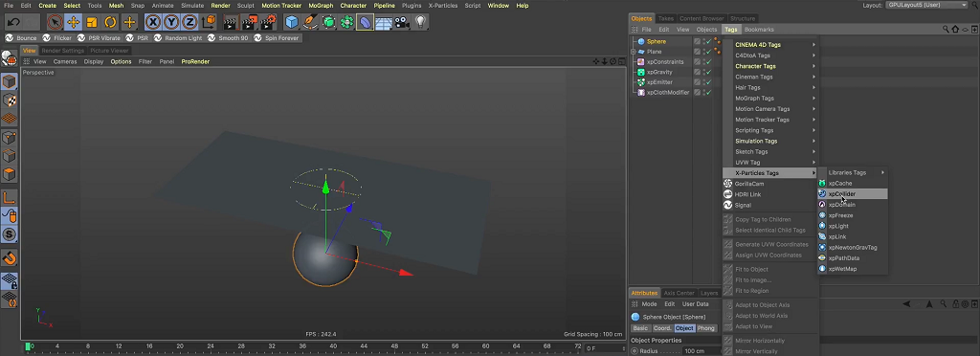
Task: Add a Cube primitive object
Action: point(292,22)
